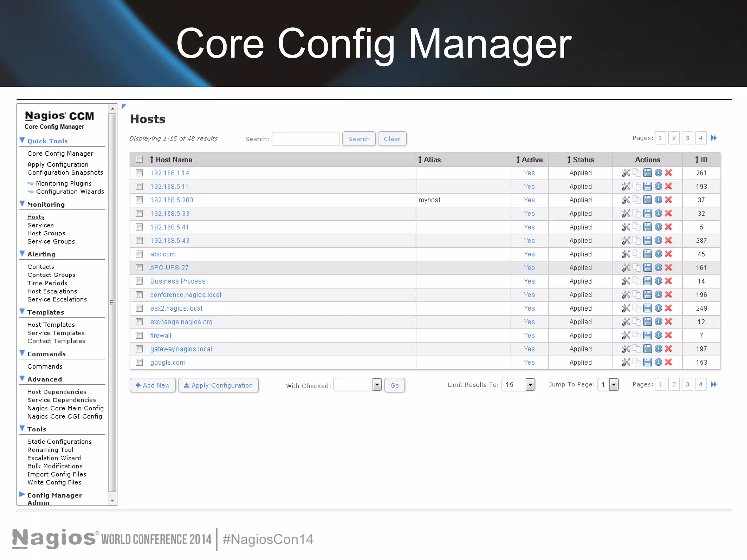Toggle the sidebar collapse arrow near Hosts title
This screenshot has height=560, width=747.
[x=124, y=107]
